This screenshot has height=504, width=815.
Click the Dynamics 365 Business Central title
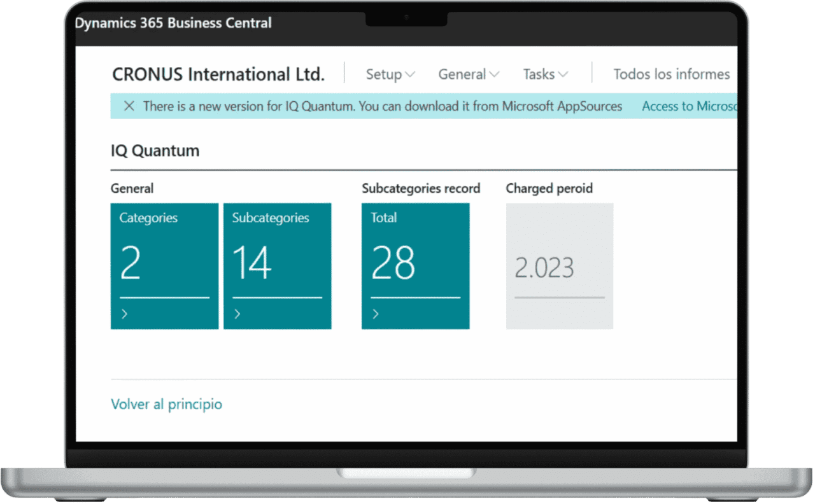click(x=173, y=23)
